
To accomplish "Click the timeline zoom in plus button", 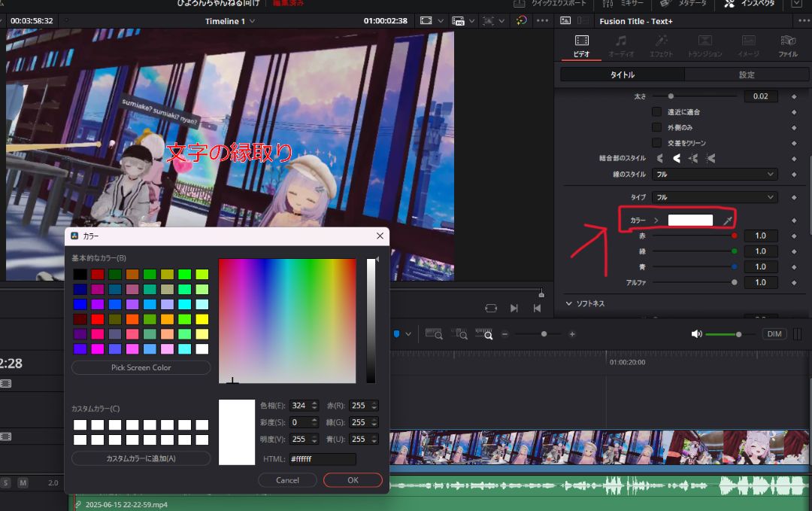I will (x=572, y=334).
